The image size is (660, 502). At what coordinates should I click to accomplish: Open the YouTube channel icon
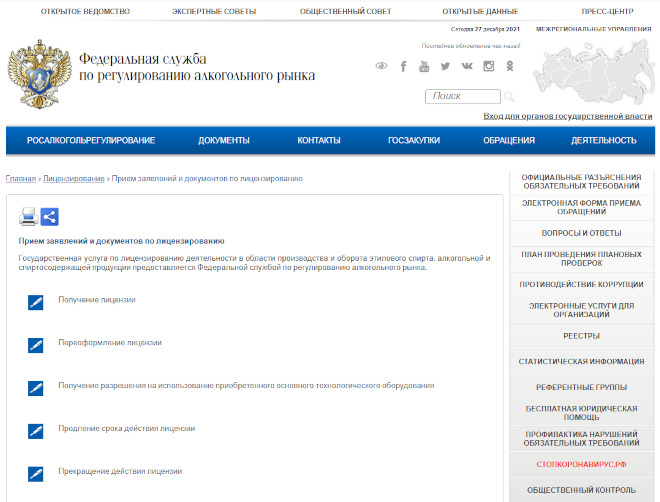pos(424,66)
